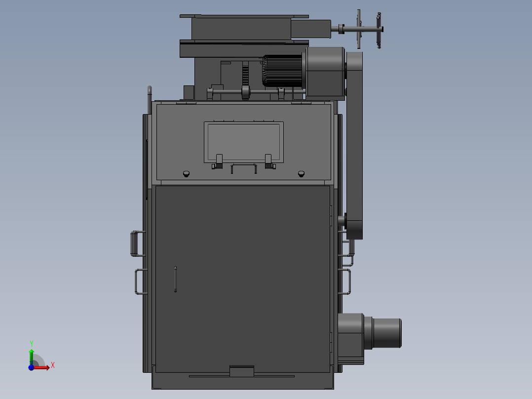Click the blue Z axis ball of the triad
This screenshot has height=399, width=532.
click(x=31, y=368)
